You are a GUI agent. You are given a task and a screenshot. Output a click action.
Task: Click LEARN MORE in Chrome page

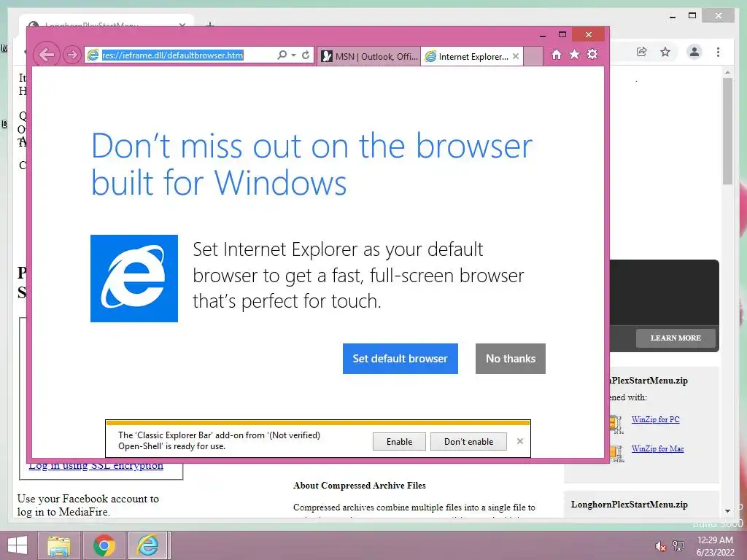pos(676,338)
